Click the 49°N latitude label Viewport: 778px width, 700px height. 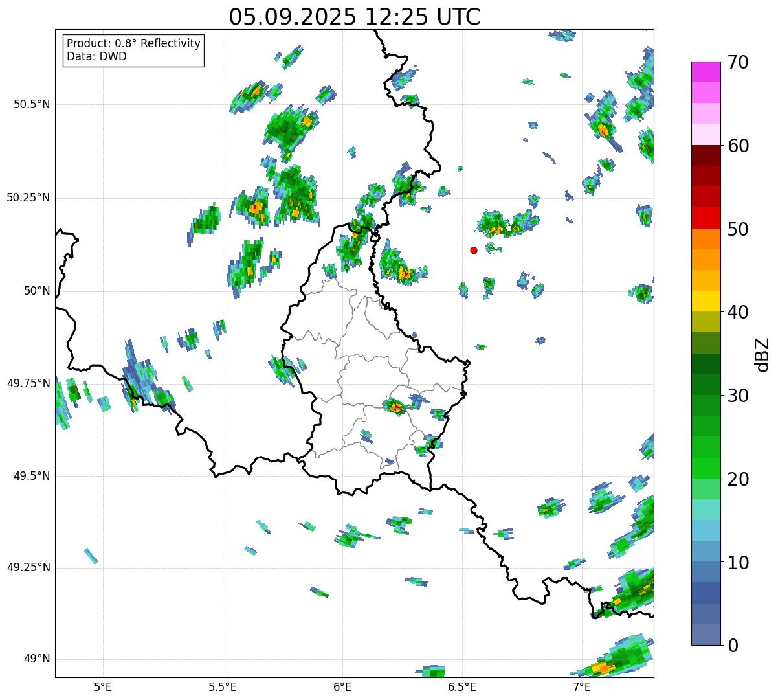[x=36, y=659]
